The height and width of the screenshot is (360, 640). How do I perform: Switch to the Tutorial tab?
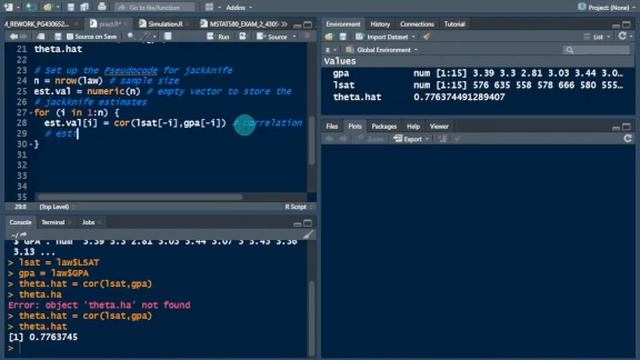pos(454,24)
